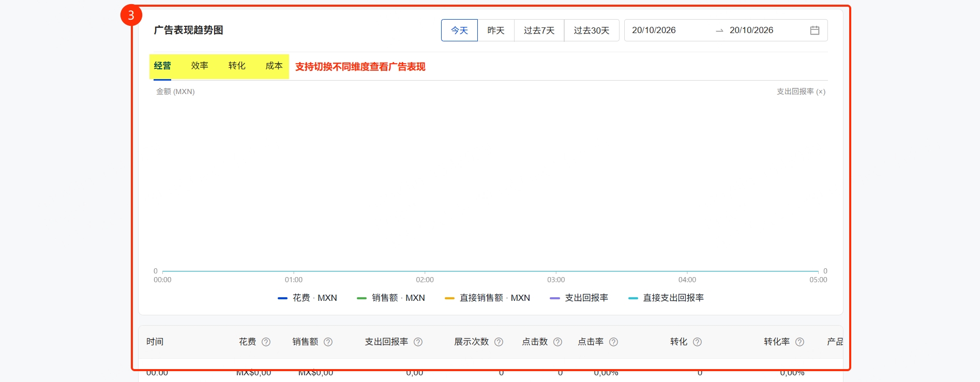Switch to the 成本 tab
This screenshot has width=980, height=382.
point(274,66)
